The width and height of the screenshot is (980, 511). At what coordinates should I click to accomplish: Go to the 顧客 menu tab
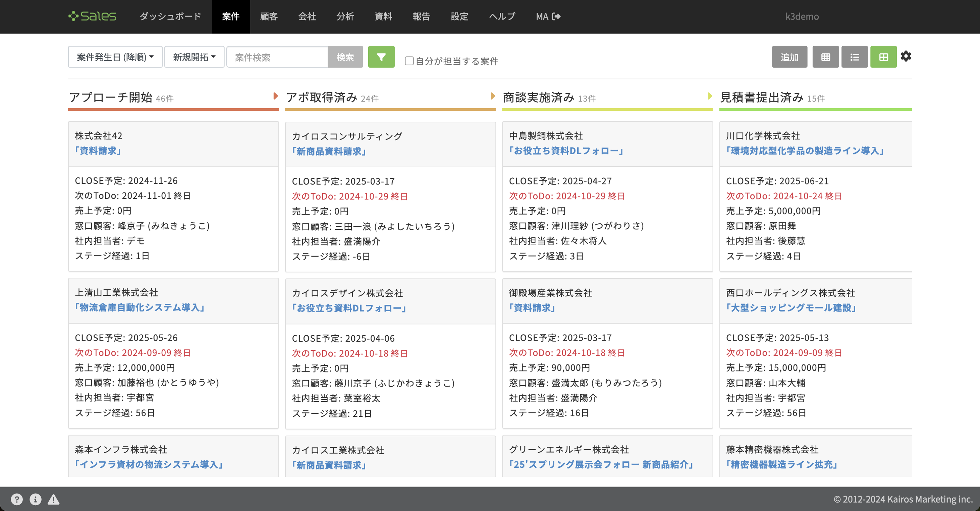pyautogui.click(x=269, y=16)
